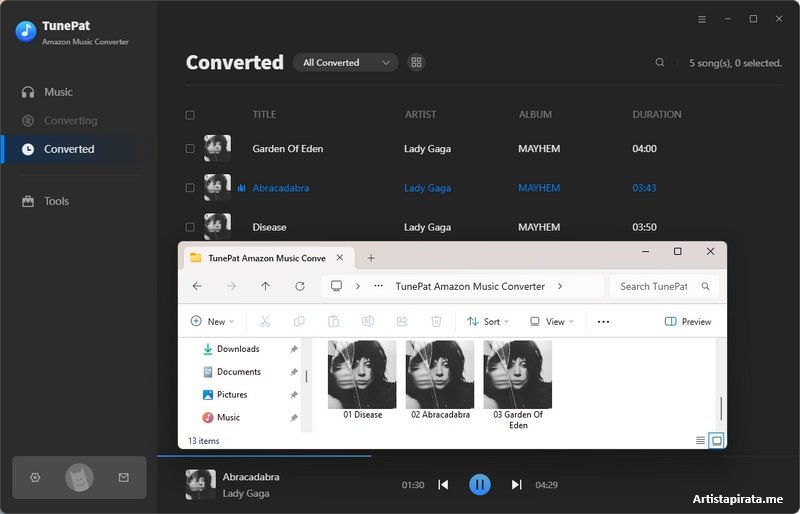Toggle the select-all checkbox in header
This screenshot has height=514, width=800.
pos(190,115)
